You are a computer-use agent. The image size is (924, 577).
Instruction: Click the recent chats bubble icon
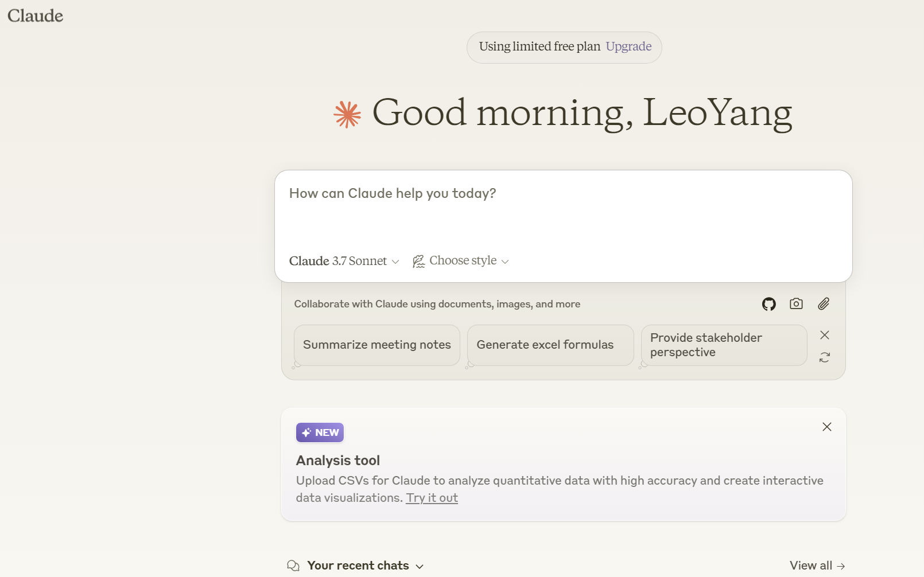click(293, 566)
